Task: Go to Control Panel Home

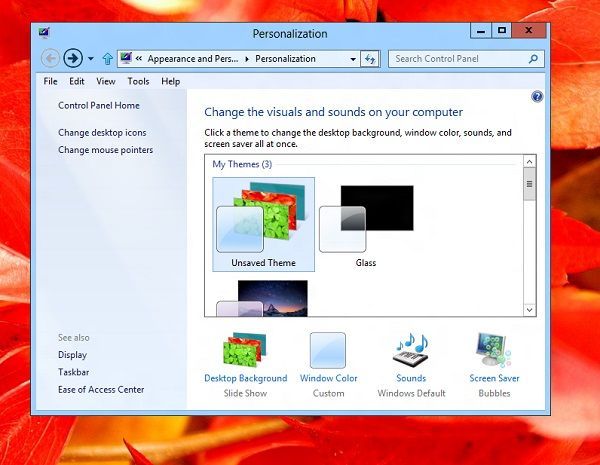Action: 99,105
